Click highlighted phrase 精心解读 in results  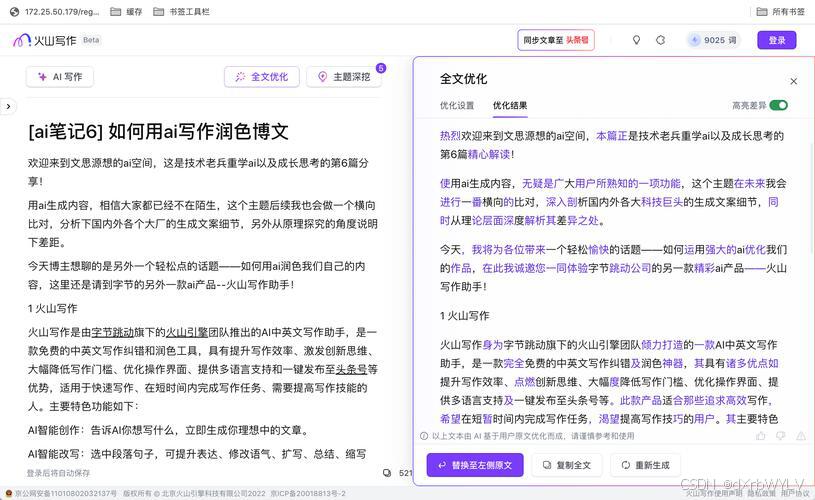(x=489, y=154)
